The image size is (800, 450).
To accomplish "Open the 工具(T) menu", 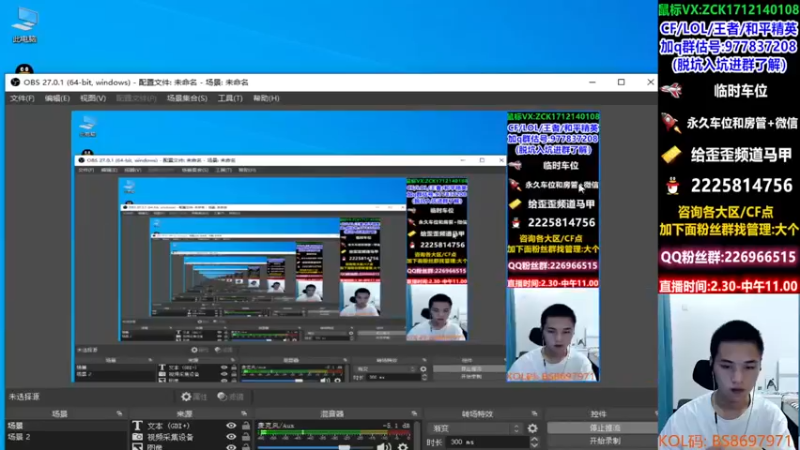I will (x=230, y=98).
